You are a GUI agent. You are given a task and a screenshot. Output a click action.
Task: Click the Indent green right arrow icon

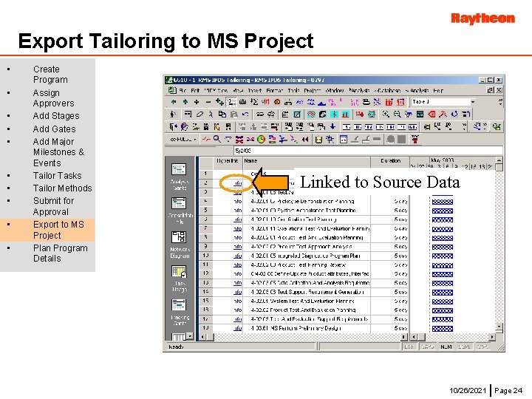click(x=185, y=101)
